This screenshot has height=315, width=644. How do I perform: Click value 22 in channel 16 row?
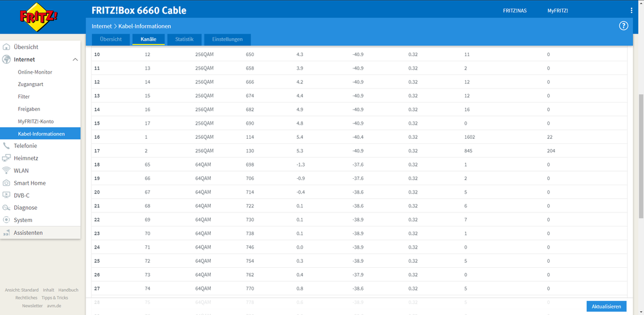(x=549, y=137)
